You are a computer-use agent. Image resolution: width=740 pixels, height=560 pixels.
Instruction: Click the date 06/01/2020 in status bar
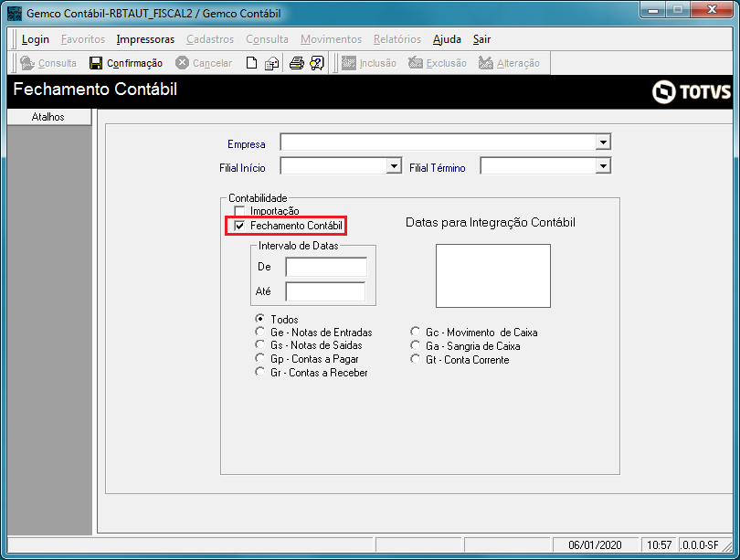[595, 544]
